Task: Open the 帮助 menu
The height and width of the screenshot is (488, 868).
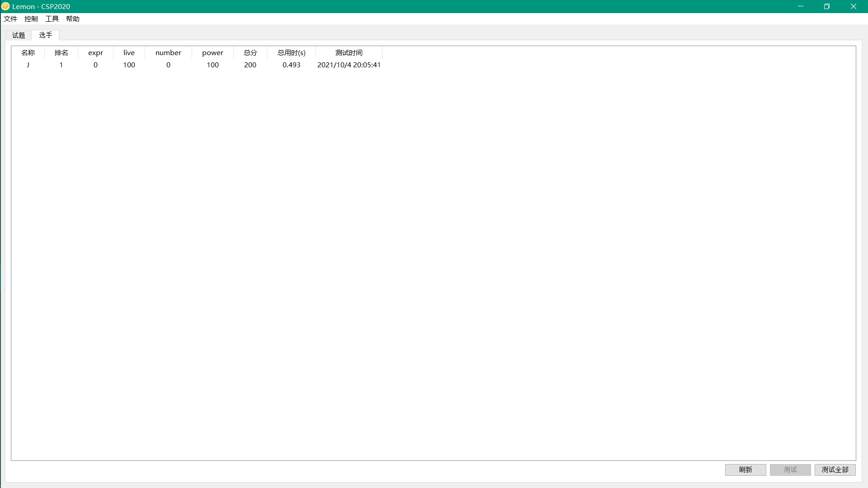Action: [x=73, y=19]
